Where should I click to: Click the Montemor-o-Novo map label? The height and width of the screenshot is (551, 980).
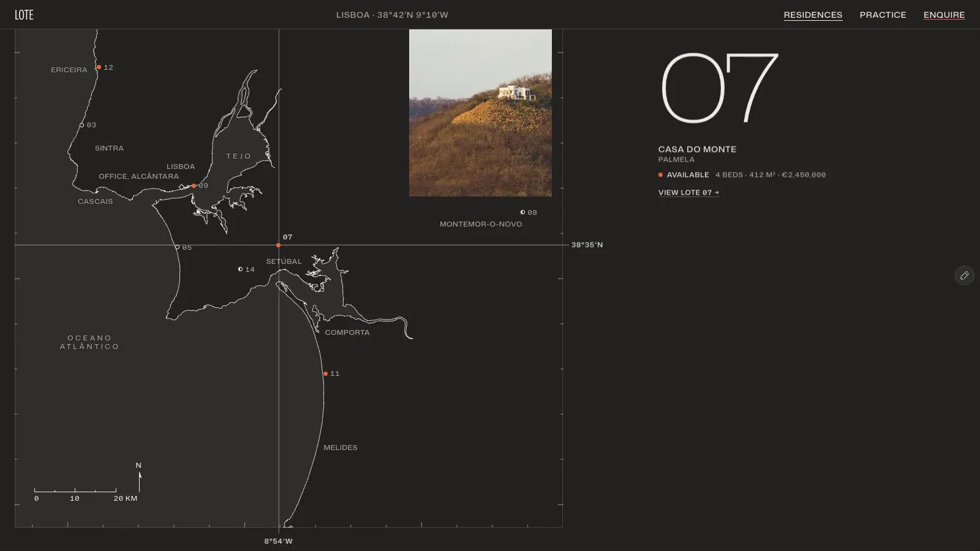[x=481, y=224]
